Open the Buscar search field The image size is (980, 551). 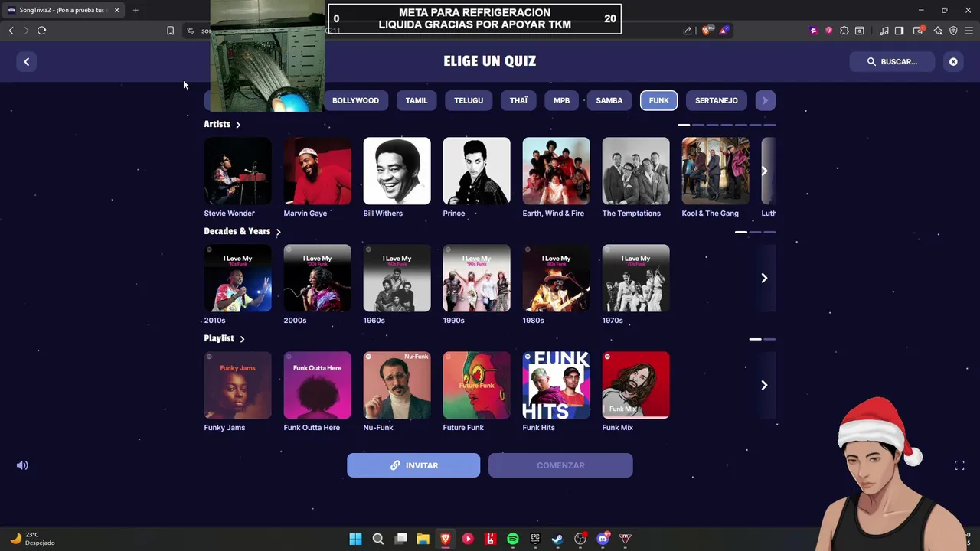pyautogui.click(x=892, y=62)
